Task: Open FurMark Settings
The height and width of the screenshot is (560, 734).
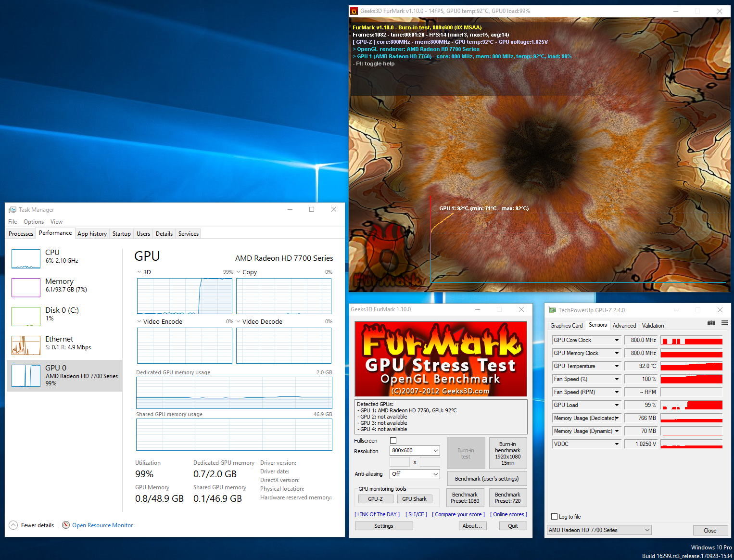Action: [384, 526]
